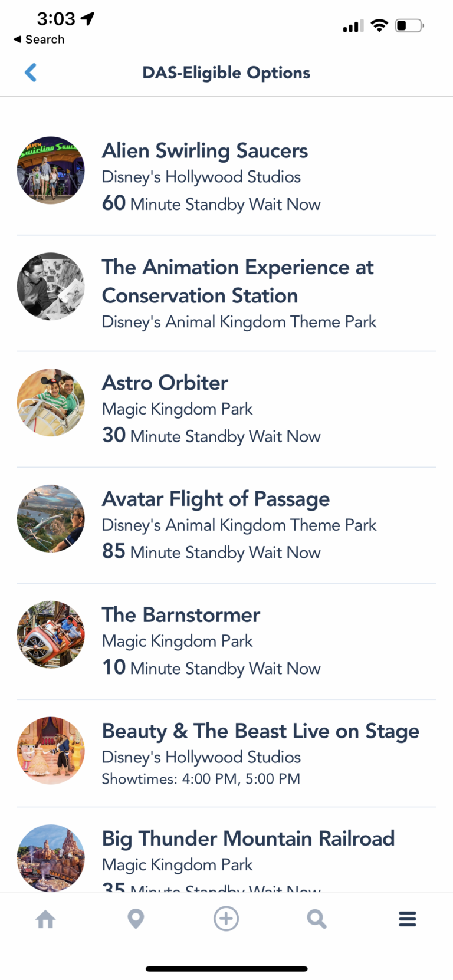453x980 pixels.
Task: Select Big Thunder Mountain Railroad title
Action: pos(248,838)
